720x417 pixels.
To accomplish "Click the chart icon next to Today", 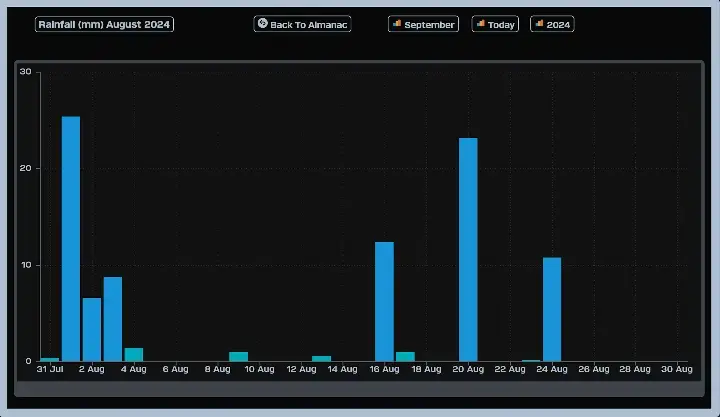I will (481, 23).
